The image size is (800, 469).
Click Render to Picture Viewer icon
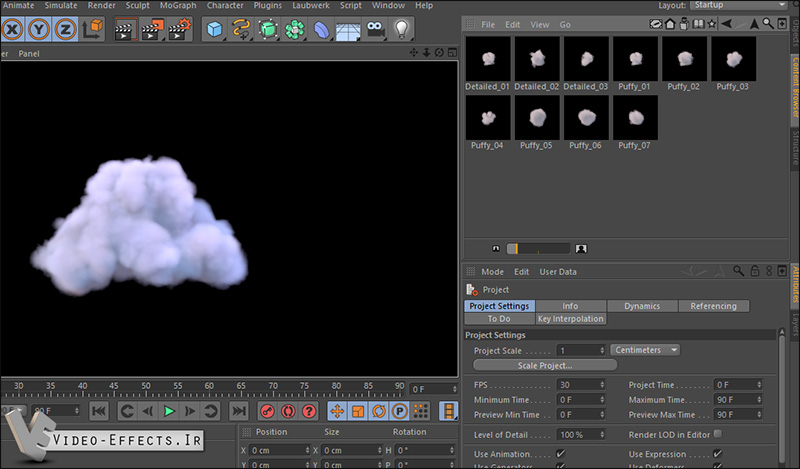click(x=152, y=29)
